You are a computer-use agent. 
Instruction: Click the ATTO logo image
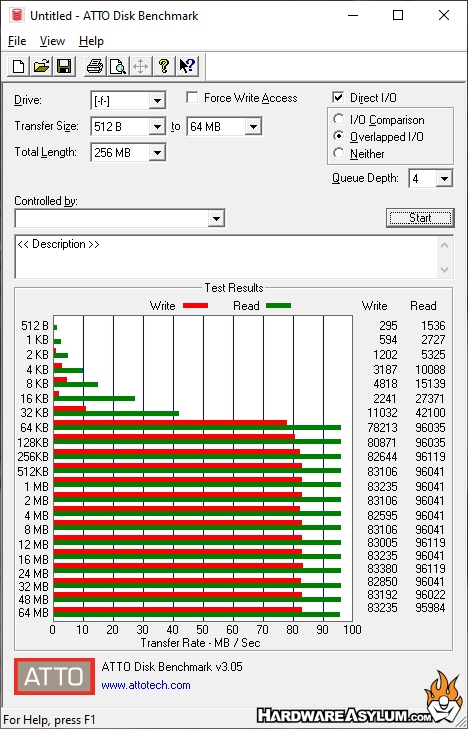(54, 676)
